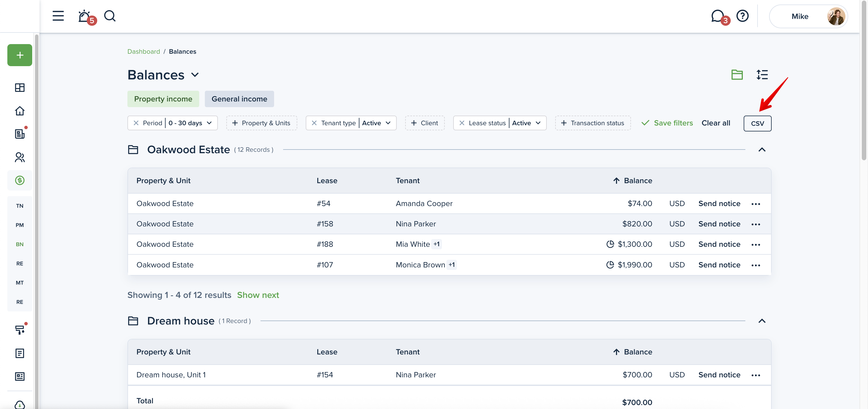Remove the Period filter with X
This screenshot has height=409, width=868.
[136, 123]
